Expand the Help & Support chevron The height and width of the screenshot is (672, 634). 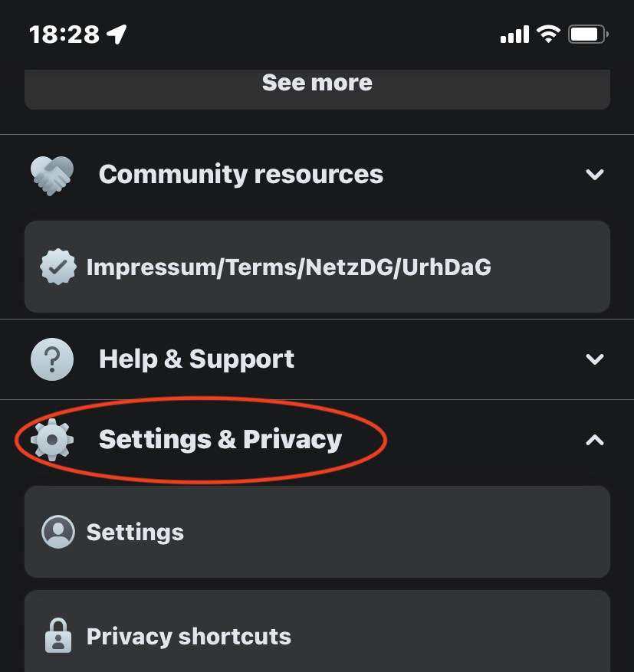tap(595, 359)
